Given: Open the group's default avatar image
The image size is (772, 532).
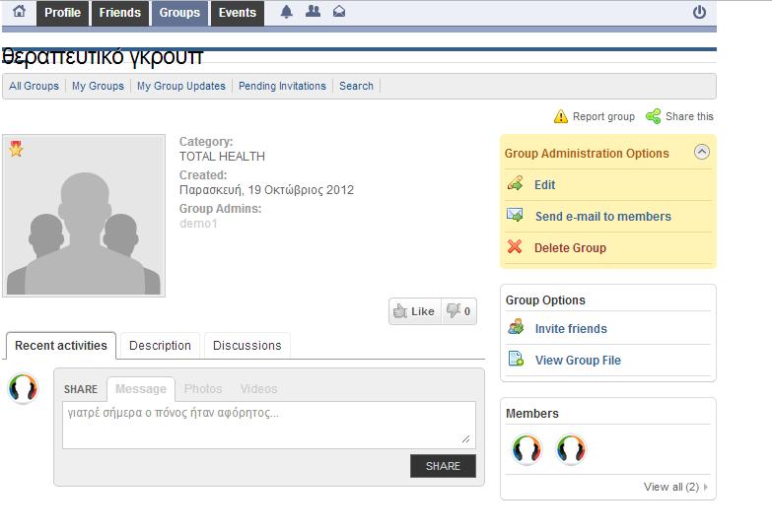Looking at the screenshot, I should click(x=84, y=216).
